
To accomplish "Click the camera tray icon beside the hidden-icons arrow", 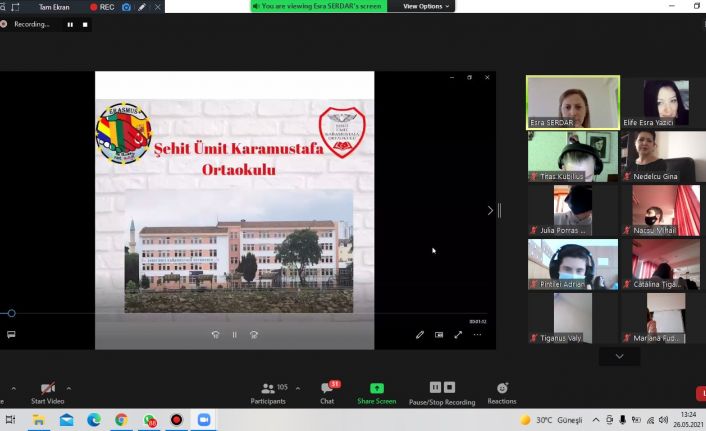I will click(609, 420).
